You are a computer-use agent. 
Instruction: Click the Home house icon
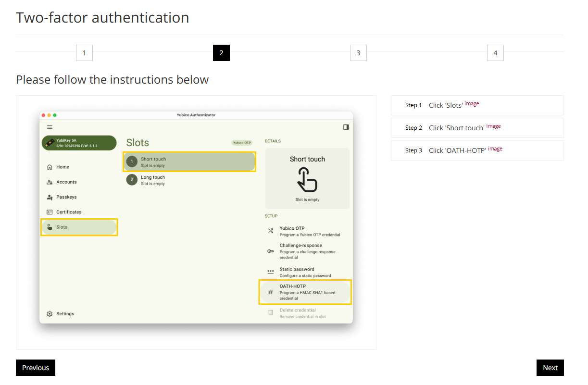pyautogui.click(x=50, y=167)
